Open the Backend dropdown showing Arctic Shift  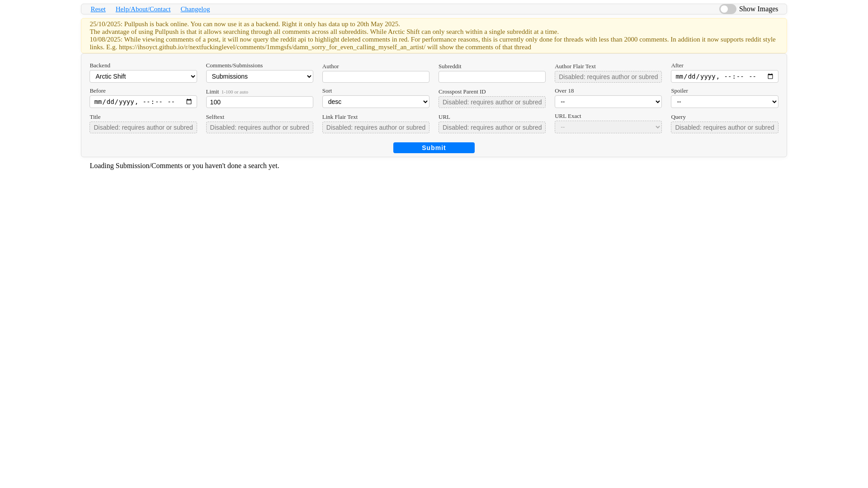coord(143,76)
